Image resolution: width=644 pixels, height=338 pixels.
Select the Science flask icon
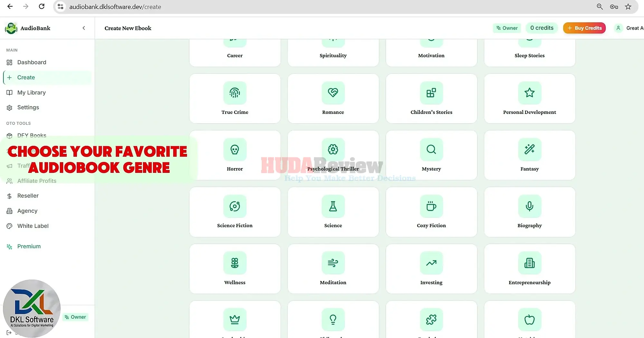(x=333, y=206)
